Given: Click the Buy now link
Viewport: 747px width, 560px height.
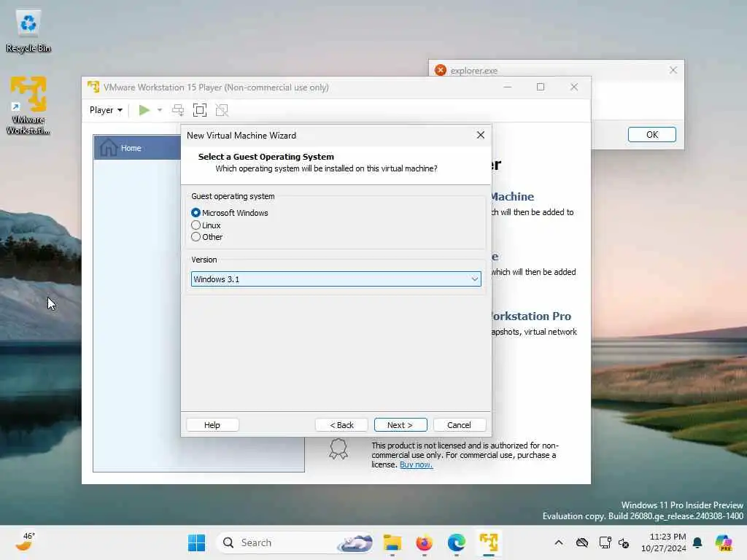Looking at the screenshot, I should [416, 464].
